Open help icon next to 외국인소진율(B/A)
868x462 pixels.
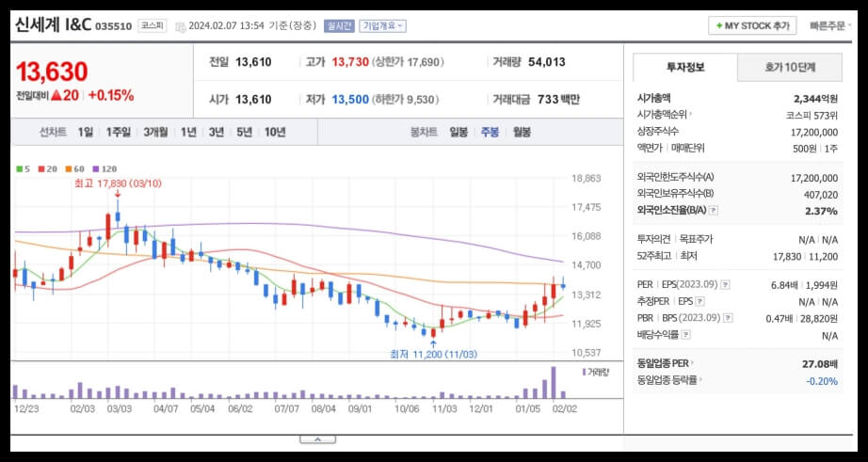pos(714,211)
